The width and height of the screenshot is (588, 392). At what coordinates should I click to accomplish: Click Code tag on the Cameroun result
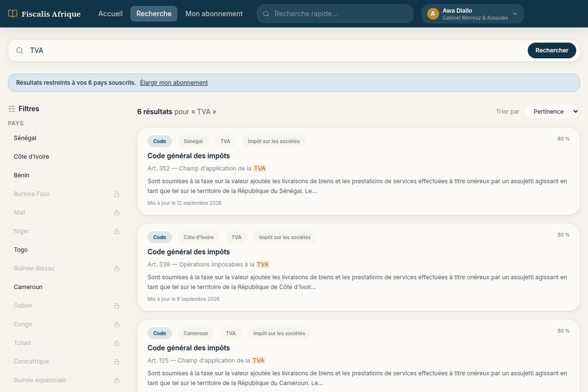pos(160,333)
